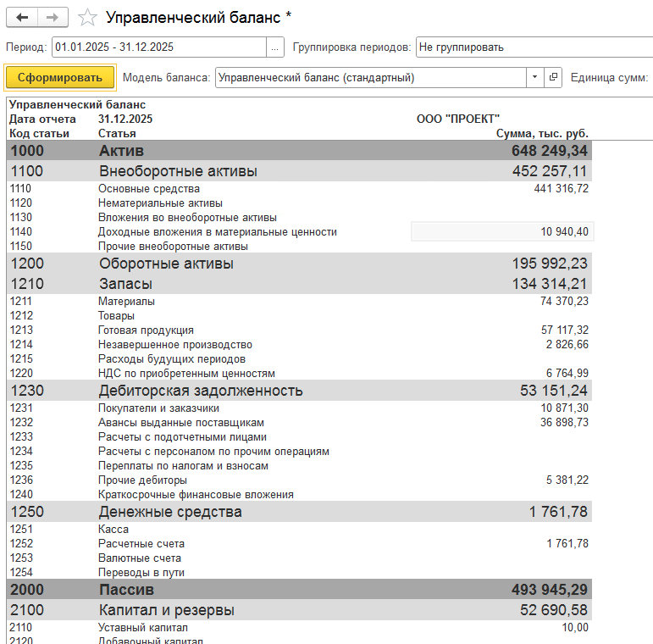This screenshot has height=644, width=653.
Task: Select Краткосрочные финансовые вложения row
Action: click(299, 495)
